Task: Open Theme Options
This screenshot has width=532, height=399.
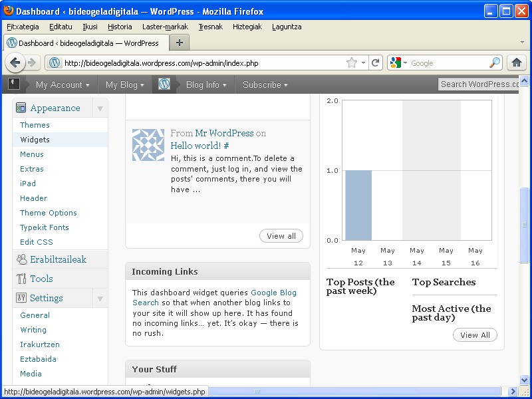Action: pos(49,212)
